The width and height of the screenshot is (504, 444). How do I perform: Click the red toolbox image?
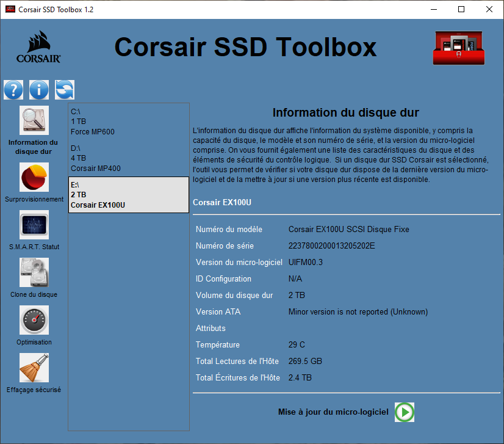click(459, 48)
